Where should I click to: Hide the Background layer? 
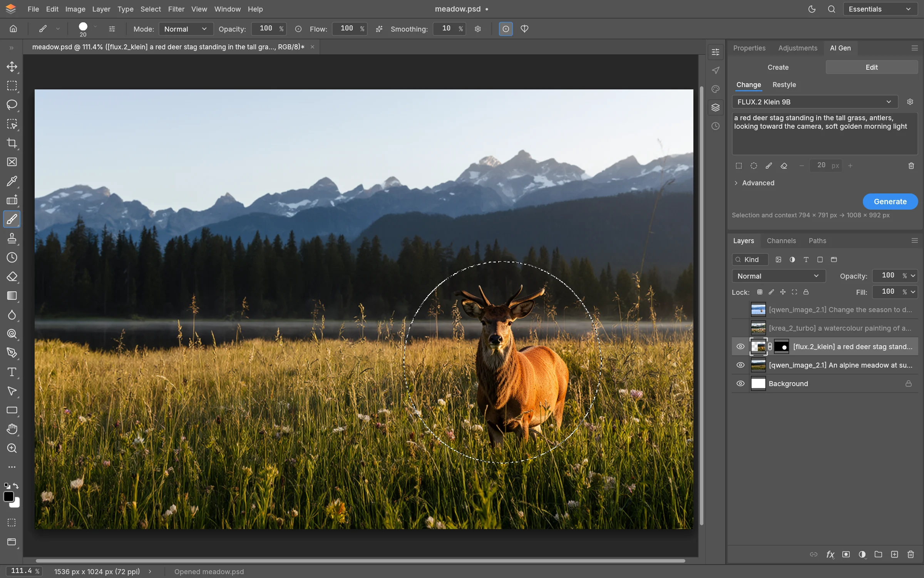pyautogui.click(x=740, y=383)
